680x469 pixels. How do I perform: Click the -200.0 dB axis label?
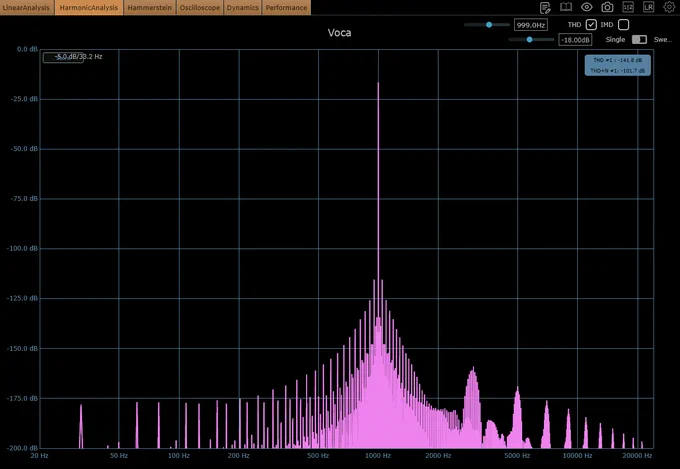23,448
